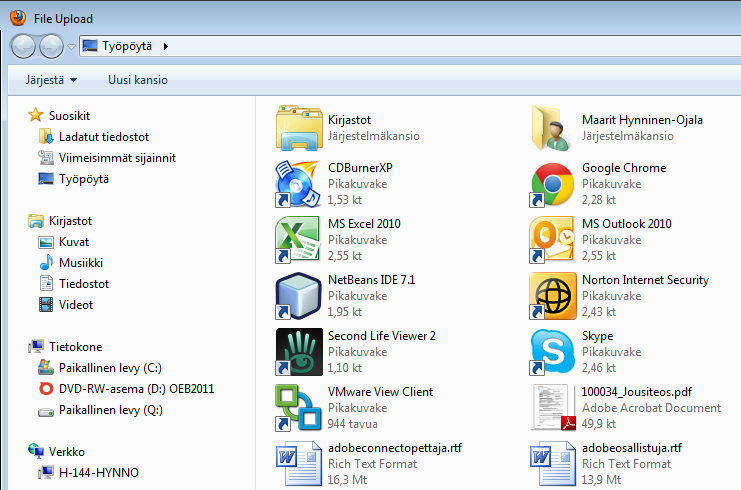This screenshot has width=741, height=490.
Task: Click the adobeosallistuja.rtf file name
Action: coord(632,447)
